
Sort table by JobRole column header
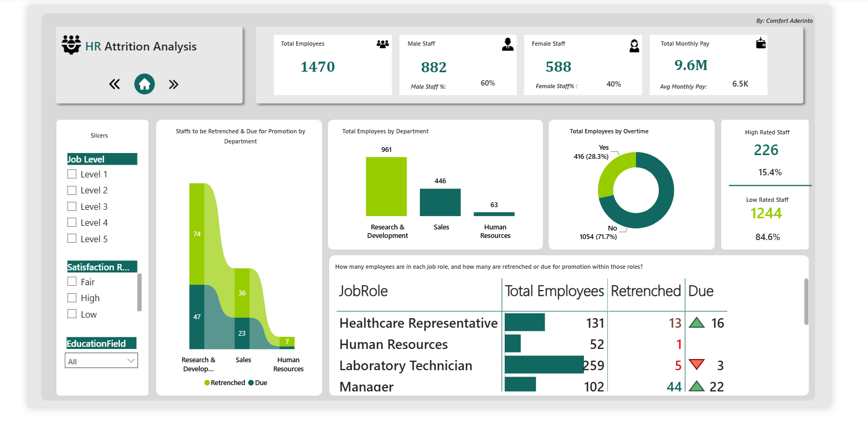pyautogui.click(x=364, y=291)
